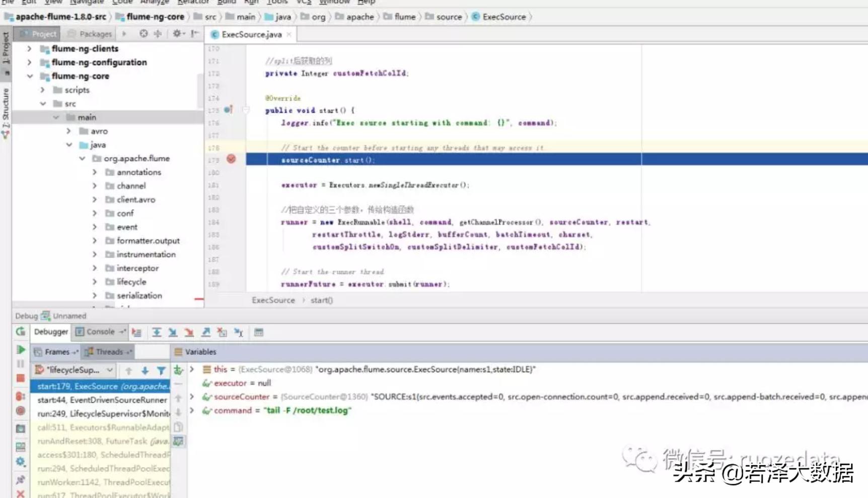Click the View Breakpoints double red-dot icon

pyautogui.click(x=21, y=396)
